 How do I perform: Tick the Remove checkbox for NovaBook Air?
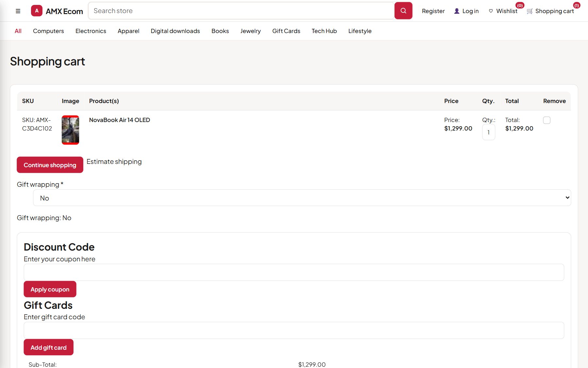coord(547,120)
